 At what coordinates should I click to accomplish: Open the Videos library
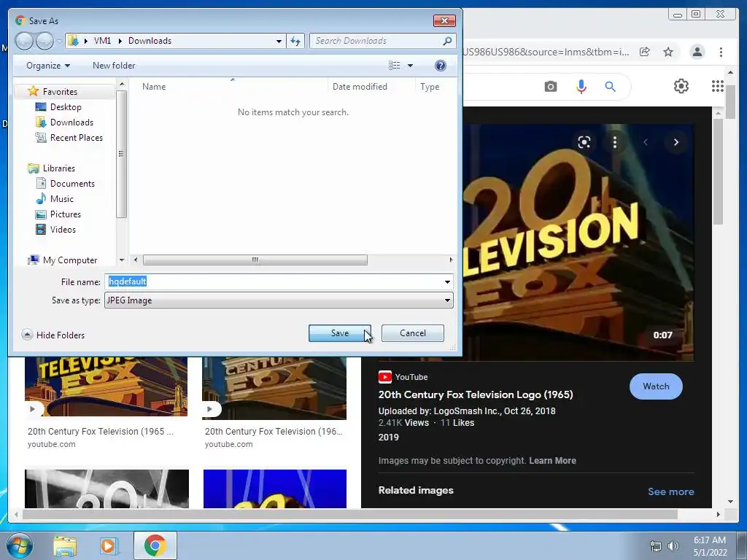tap(63, 230)
